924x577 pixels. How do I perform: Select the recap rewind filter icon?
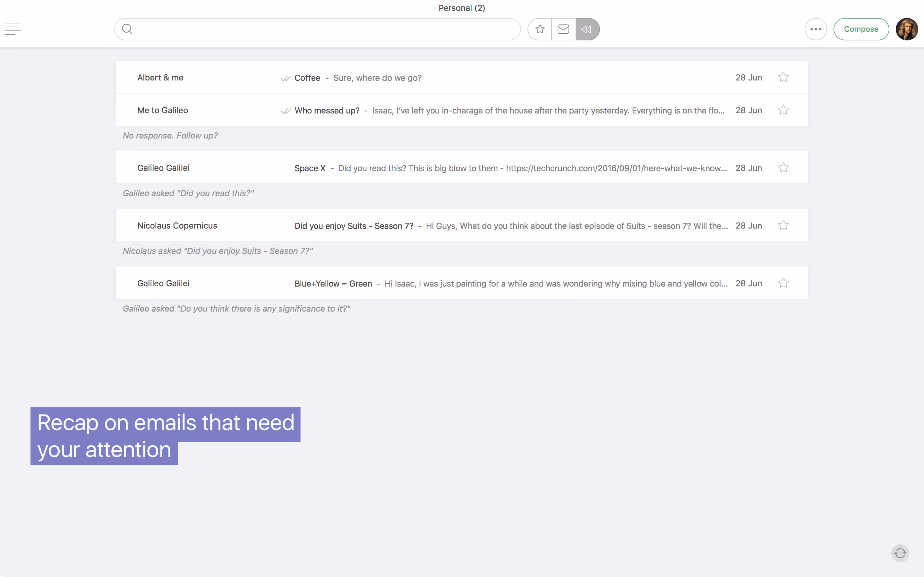pyautogui.click(x=587, y=29)
